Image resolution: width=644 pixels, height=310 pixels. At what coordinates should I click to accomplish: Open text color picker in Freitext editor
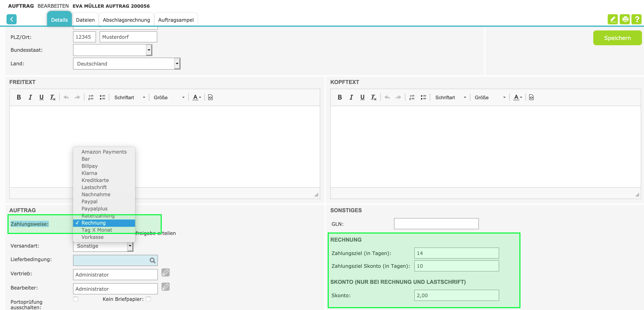[x=197, y=97]
